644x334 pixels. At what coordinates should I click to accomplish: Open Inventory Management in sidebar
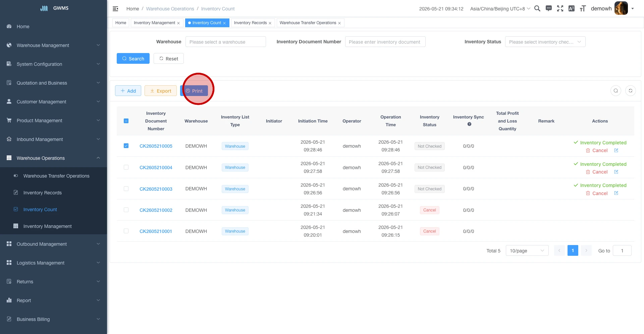click(54, 226)
